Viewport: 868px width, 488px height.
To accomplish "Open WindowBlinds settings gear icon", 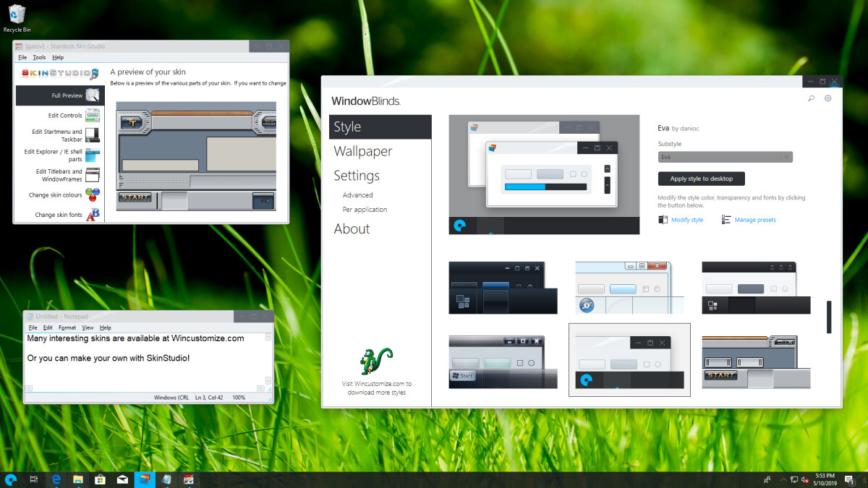I will pyautogui.click(x=827, y=98).
